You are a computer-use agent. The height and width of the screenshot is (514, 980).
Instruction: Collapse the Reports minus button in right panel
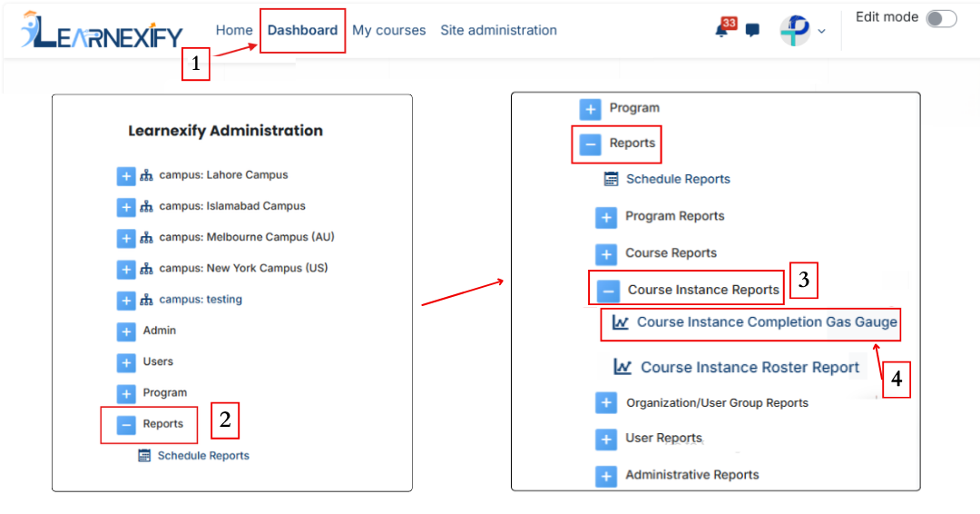(590, 144)
